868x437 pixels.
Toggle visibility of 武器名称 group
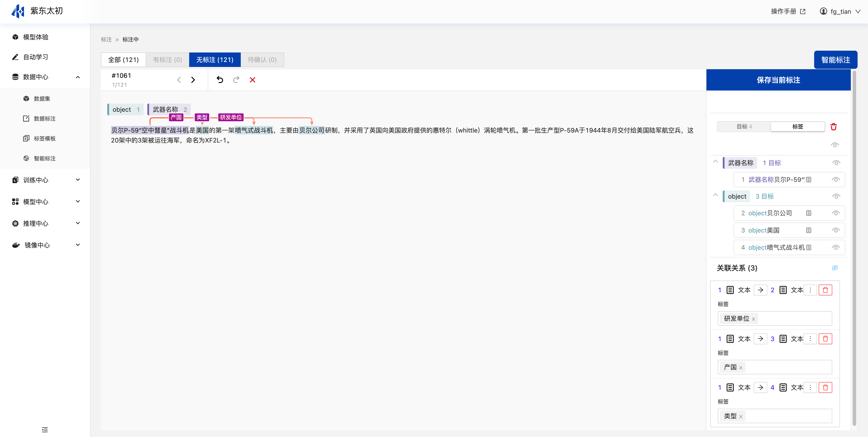point(836,163)
